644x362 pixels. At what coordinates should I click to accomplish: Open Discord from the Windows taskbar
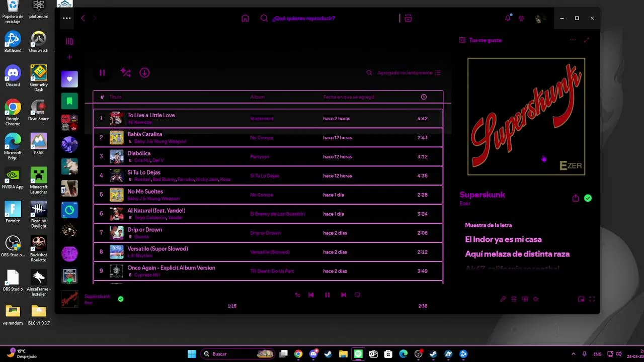313,354
